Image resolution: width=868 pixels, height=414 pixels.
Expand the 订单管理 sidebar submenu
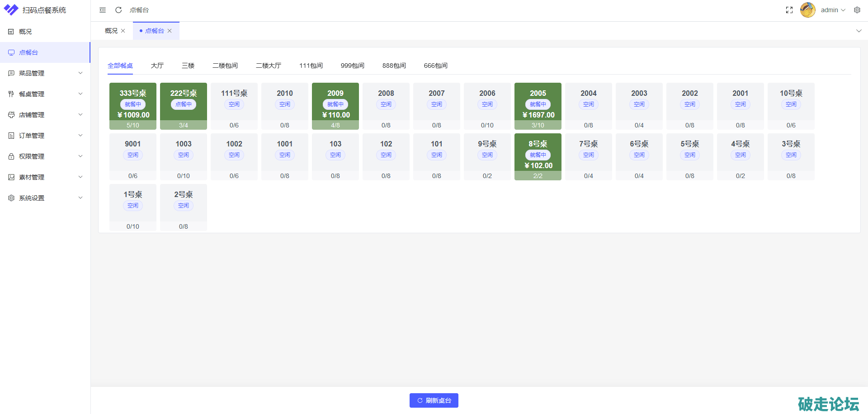click(45, 136)
